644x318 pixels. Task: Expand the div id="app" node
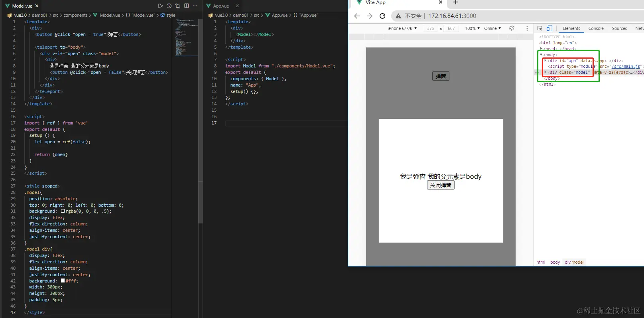(x=546, y=61)
